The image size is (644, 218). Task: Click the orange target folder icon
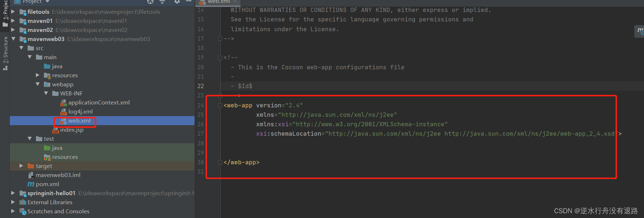pyautogui.click(x=31, y=166)
